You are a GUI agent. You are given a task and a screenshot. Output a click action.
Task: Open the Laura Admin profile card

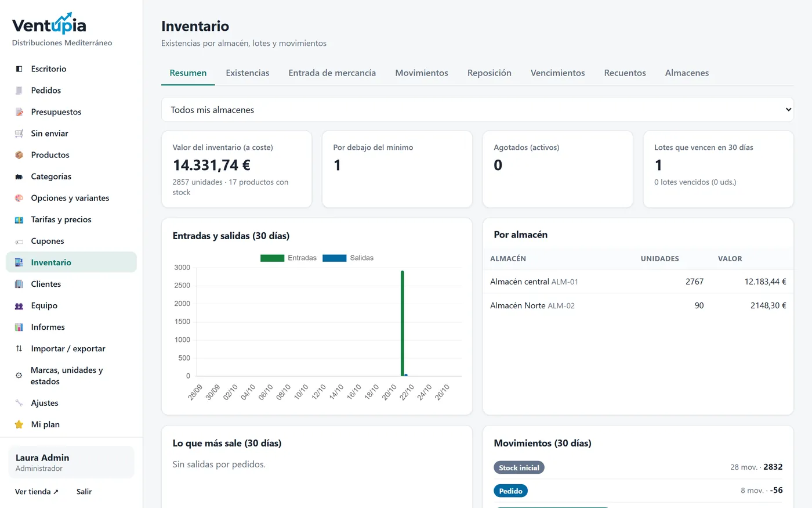coord(71,462)
